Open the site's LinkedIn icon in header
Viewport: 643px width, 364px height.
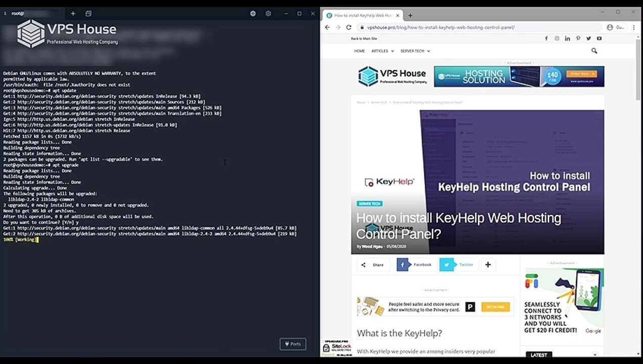tap(567, 38)
